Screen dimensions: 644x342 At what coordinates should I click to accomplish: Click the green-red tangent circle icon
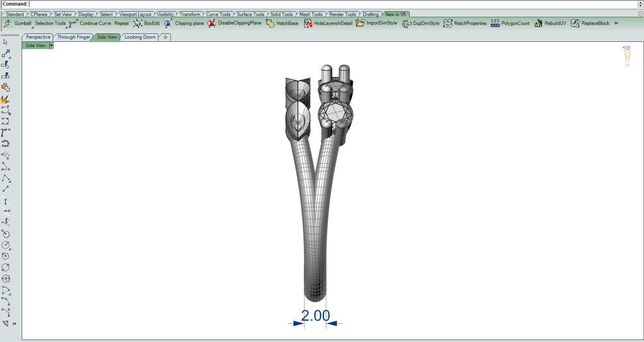click(6, 278)
